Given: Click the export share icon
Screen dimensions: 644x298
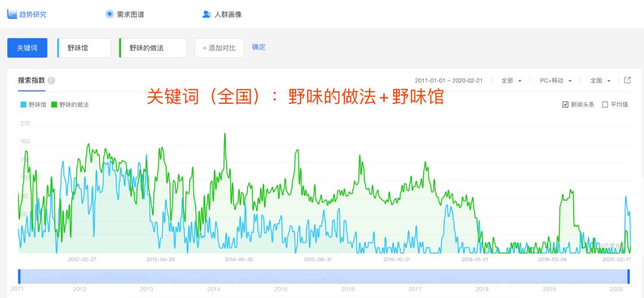Looking at the screenshot, I should click(x=627, y=80).
